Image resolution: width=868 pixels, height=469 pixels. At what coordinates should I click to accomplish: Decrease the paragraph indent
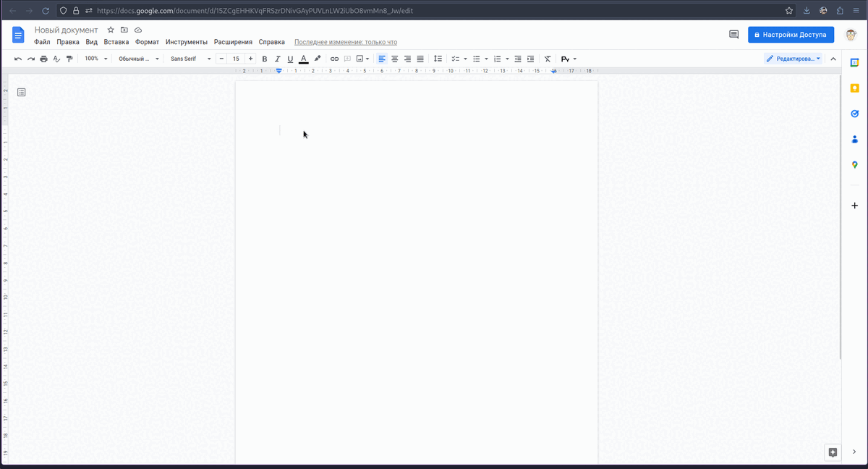[518, 59]
